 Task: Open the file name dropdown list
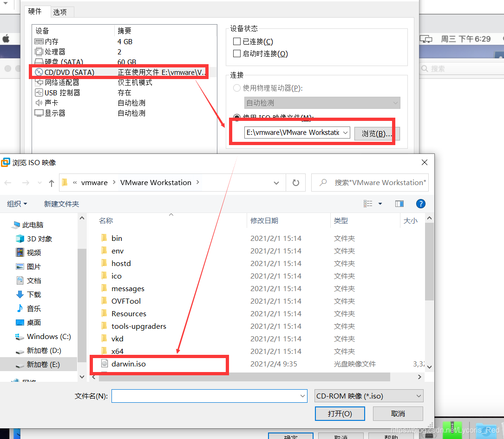click(302, 396)
